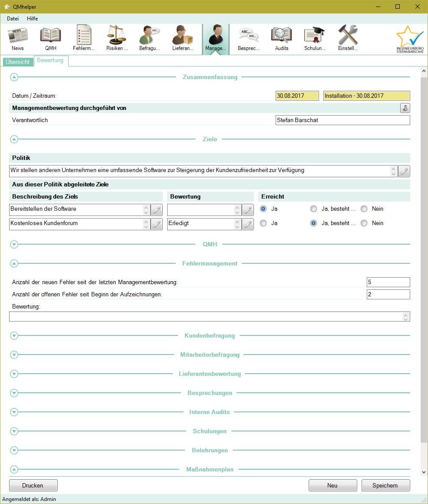428x504 pixels.
Task: Expand the Interne Audits section
Action: click(x=14, y=412)
